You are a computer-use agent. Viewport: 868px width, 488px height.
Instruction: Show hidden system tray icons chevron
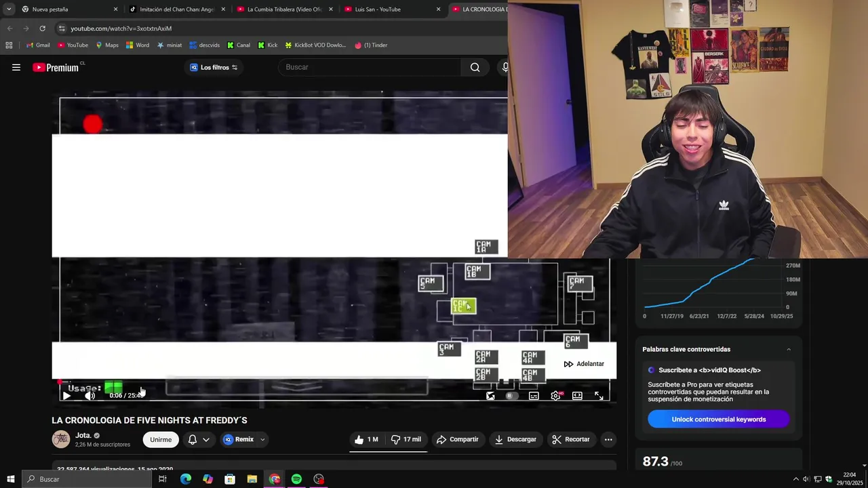click(795, 479)
